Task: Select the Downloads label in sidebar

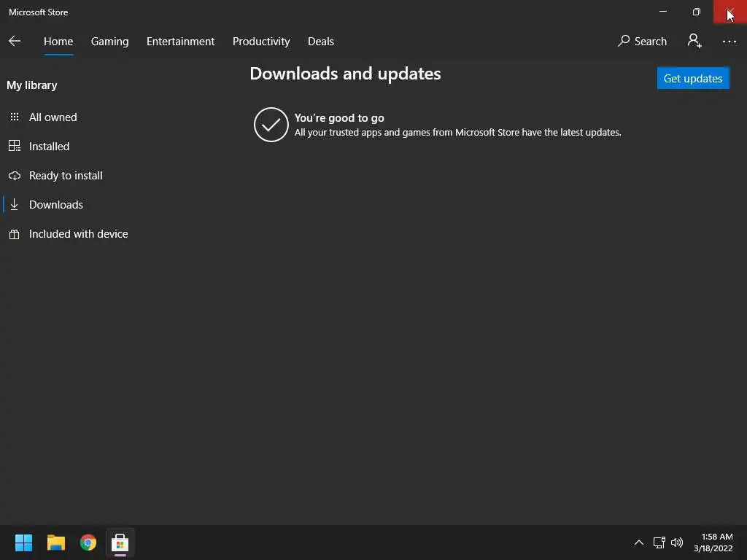Action: point(55,205)
